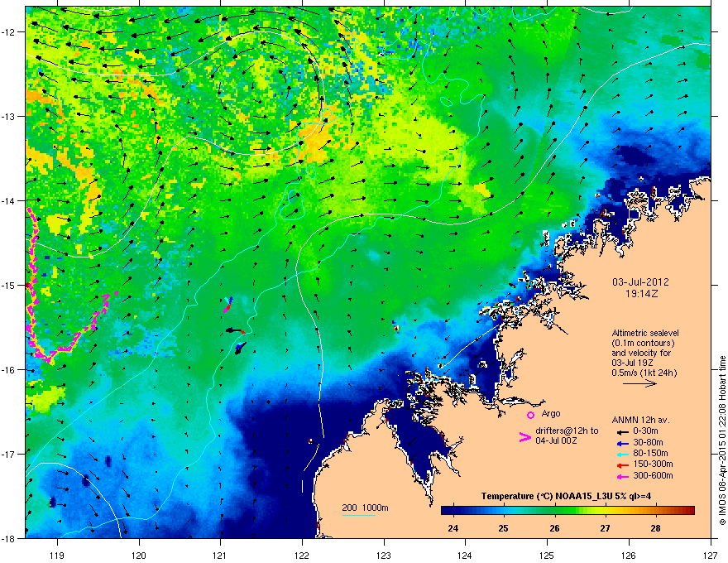Click the magenta drifters chevron symbol
728x563 pixels.
[524, 437]
